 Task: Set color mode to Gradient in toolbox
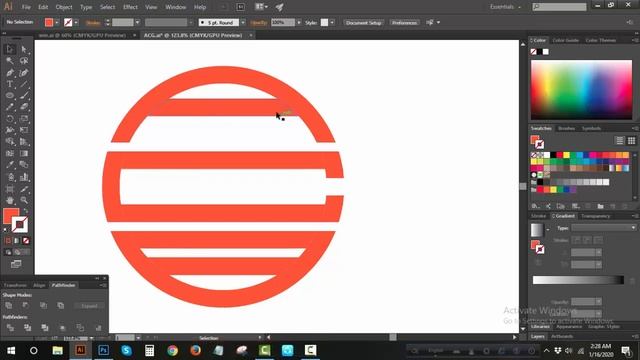(x=17, y=241)
